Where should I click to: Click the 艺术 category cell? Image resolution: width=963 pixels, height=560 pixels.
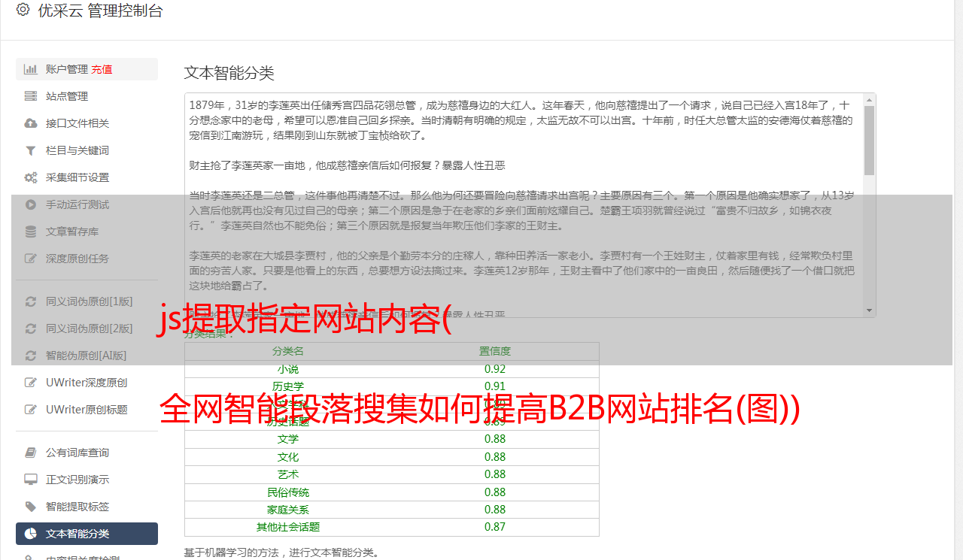point(288,474)
